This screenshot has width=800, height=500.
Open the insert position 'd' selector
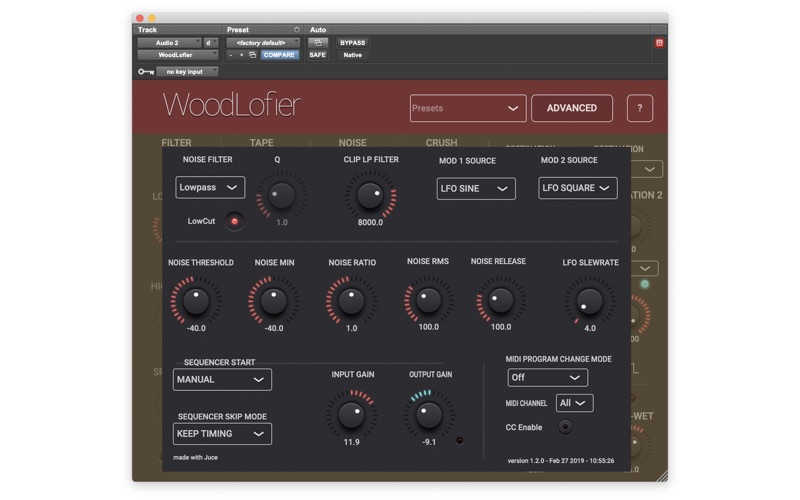(210, 43)
